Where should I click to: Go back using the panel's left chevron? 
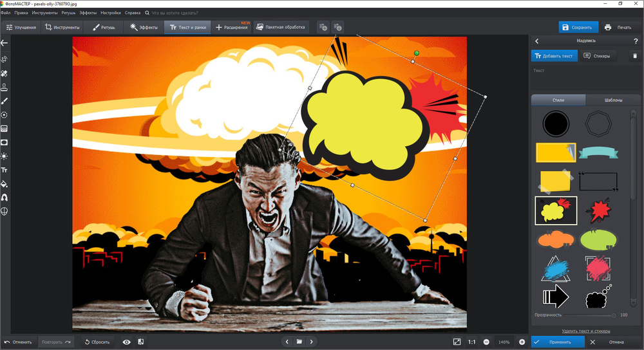pyautogui.click(x=537, y=41)
